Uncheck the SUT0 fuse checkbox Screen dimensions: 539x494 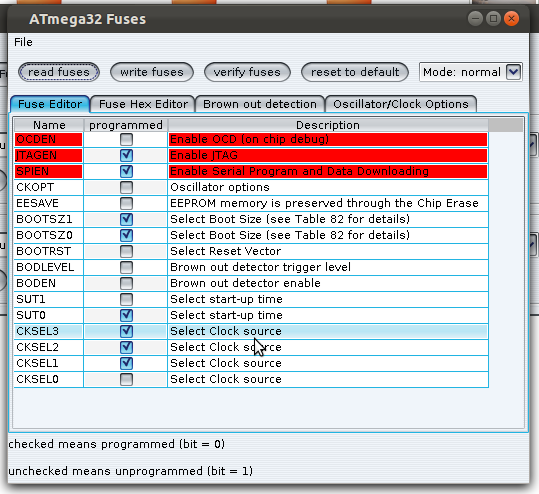[x=126, y=315]
